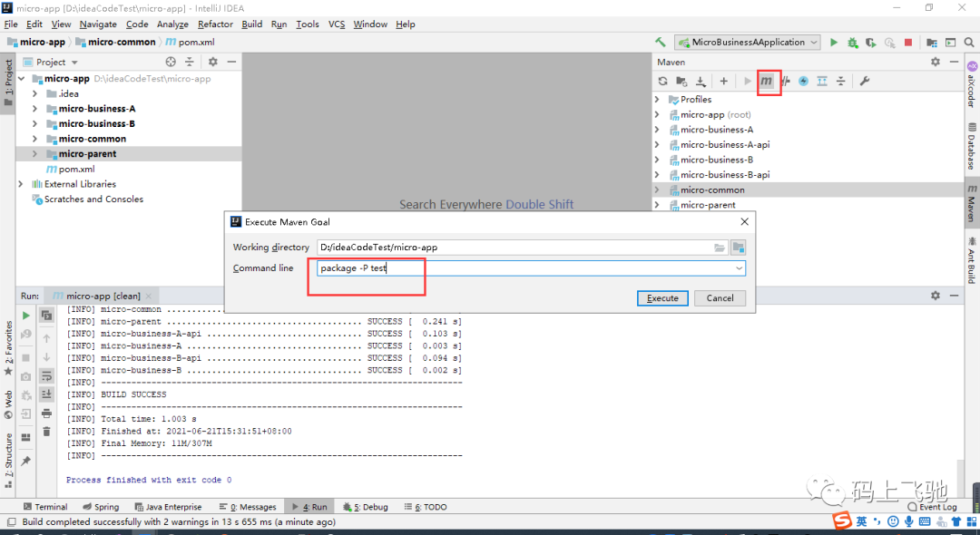Click the Command line input field
Image resolution: width=980 pixels, height=535 pixels.
pyautogui.click(x=525, y=267)
